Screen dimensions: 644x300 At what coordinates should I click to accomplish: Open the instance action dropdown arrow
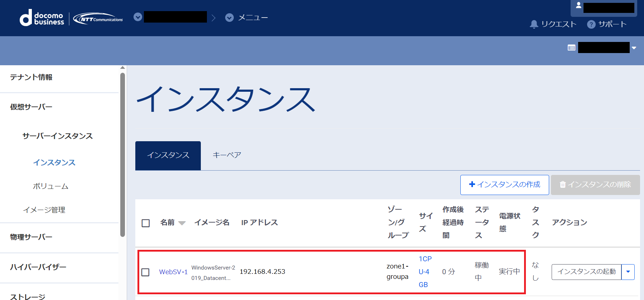628,272
